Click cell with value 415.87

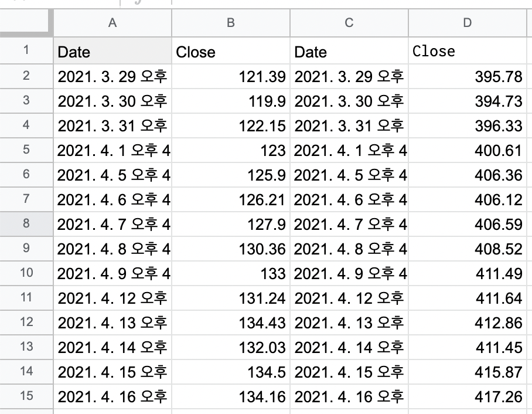point(468,372)
